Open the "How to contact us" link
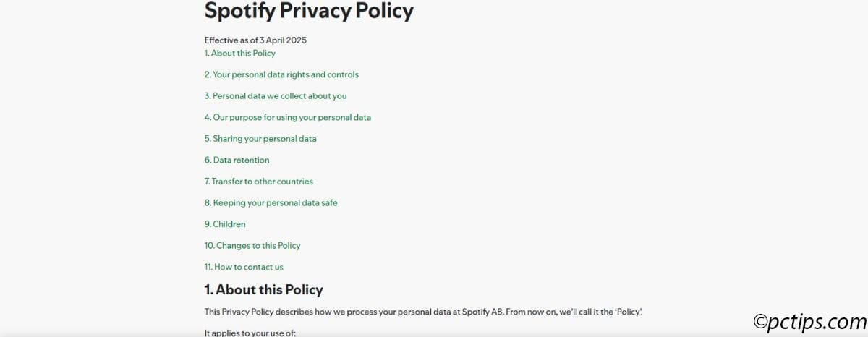 tap(244, 267)
